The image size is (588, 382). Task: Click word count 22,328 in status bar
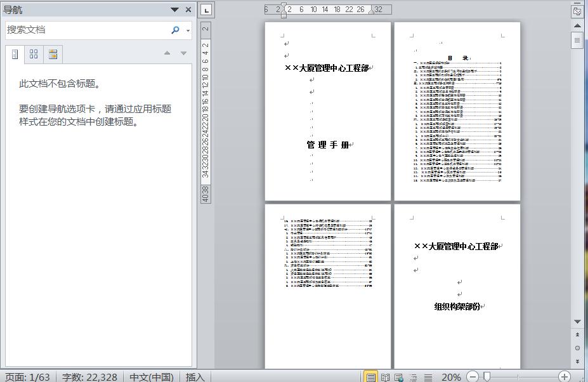tap(89, 377)
